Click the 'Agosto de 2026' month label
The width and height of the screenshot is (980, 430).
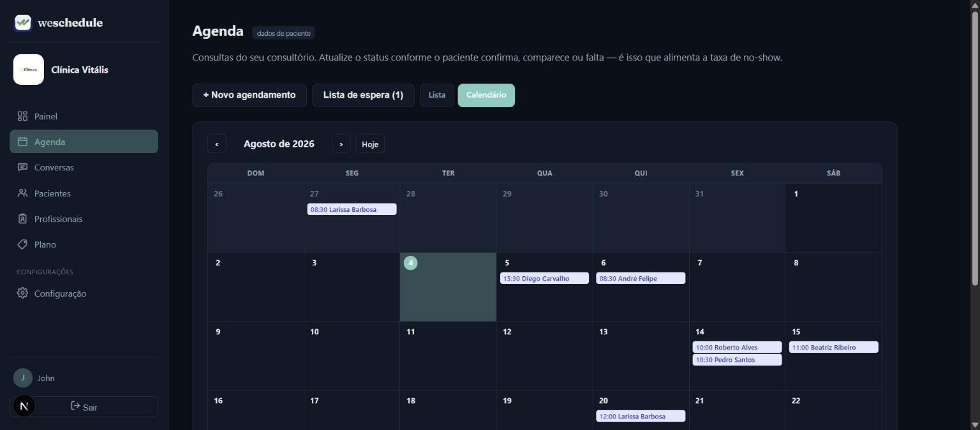pos(279,144)
